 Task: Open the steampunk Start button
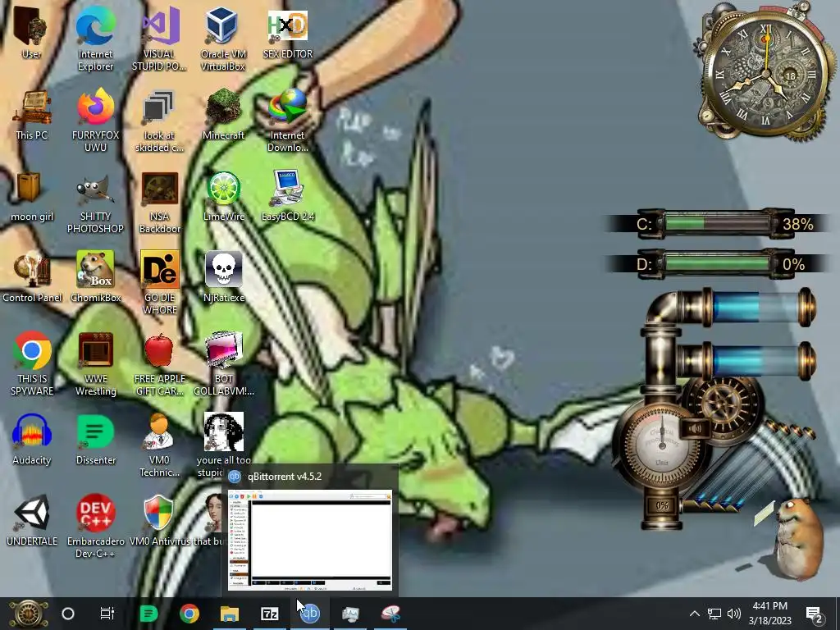28,614
